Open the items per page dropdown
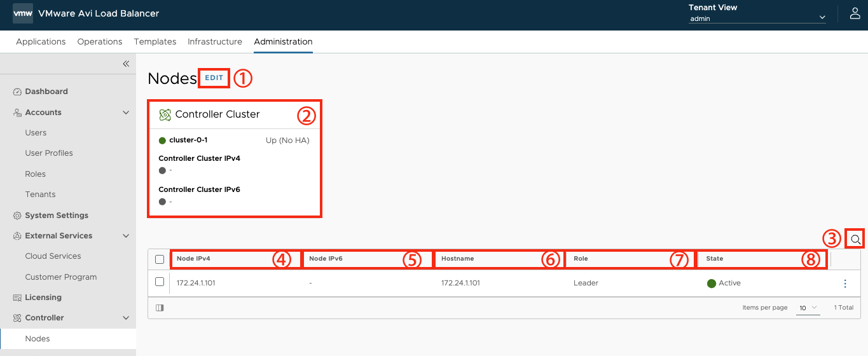Image resolution: width=868 pixels, height=356 pixels. click(808, 308)
